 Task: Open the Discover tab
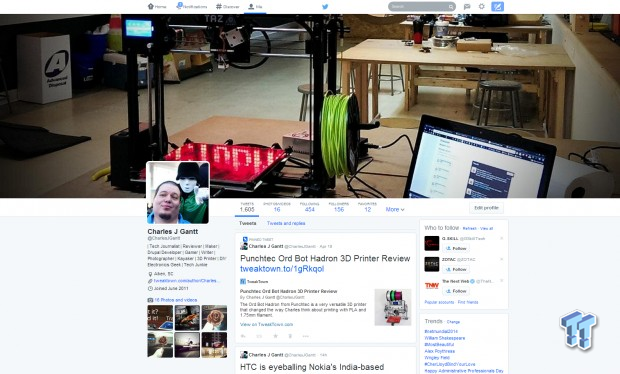coord(227,6)
